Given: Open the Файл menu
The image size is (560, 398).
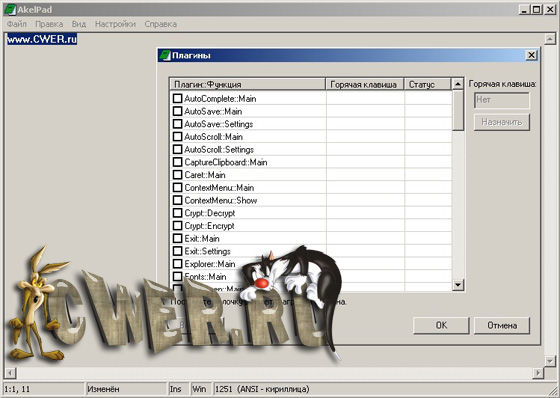Looking at the screenshot, I should pos(17,24).
